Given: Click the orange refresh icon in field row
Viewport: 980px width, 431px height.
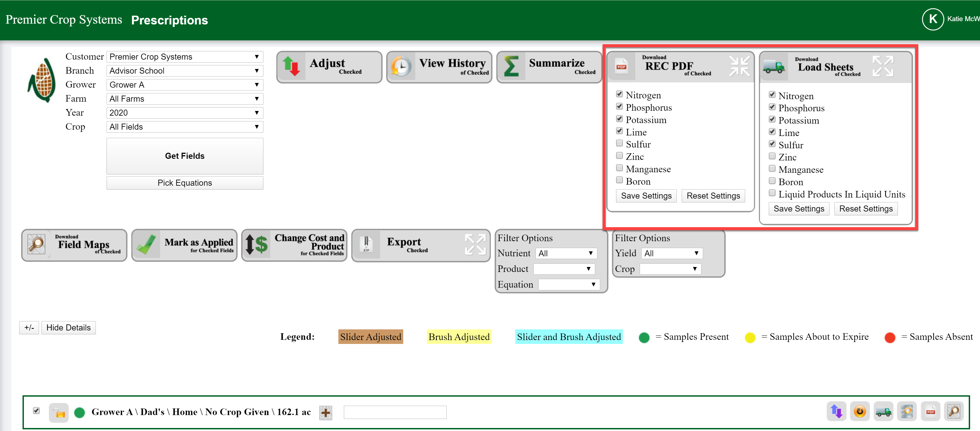Looking at the screenshot, I should point(860,411).
